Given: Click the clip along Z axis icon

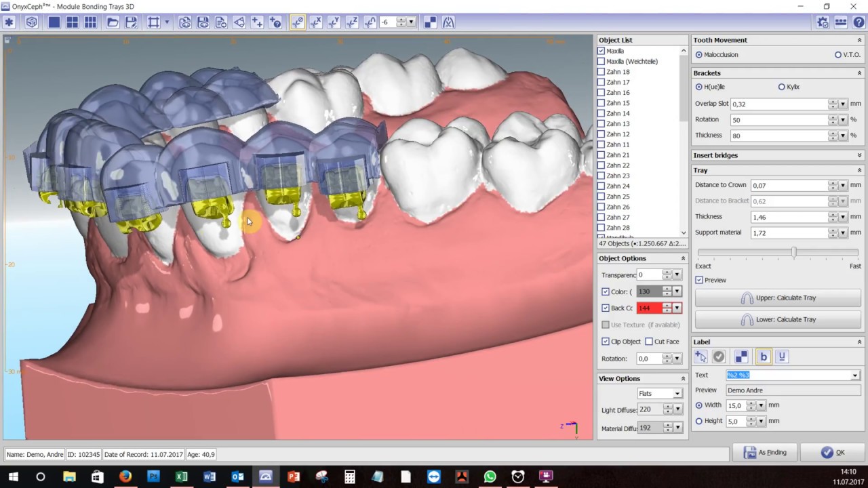Looking at the screenshot, I should coord(352,22).
